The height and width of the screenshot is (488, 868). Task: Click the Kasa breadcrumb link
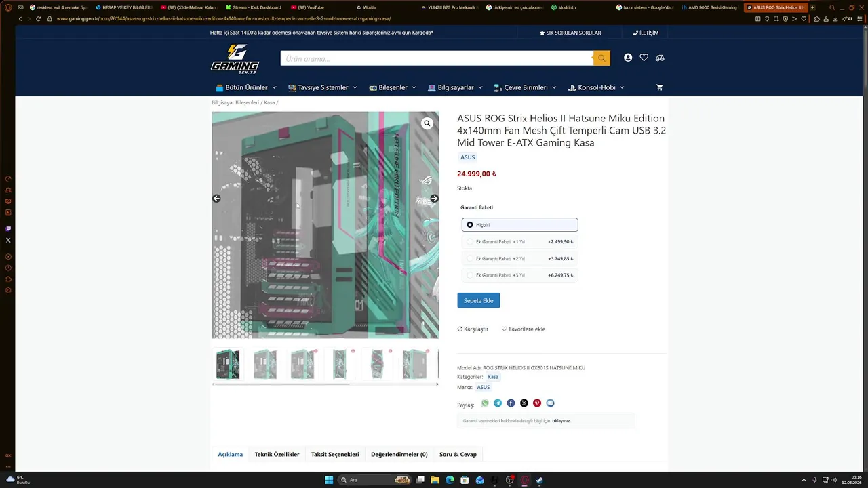269,103
